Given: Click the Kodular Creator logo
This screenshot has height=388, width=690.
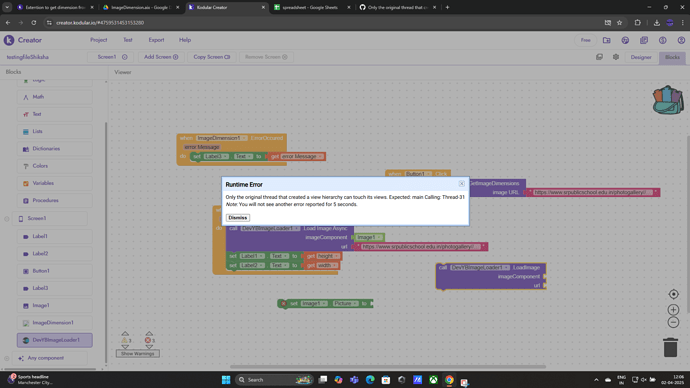Looking at the screenshot, I should click(x=23, y=40).
